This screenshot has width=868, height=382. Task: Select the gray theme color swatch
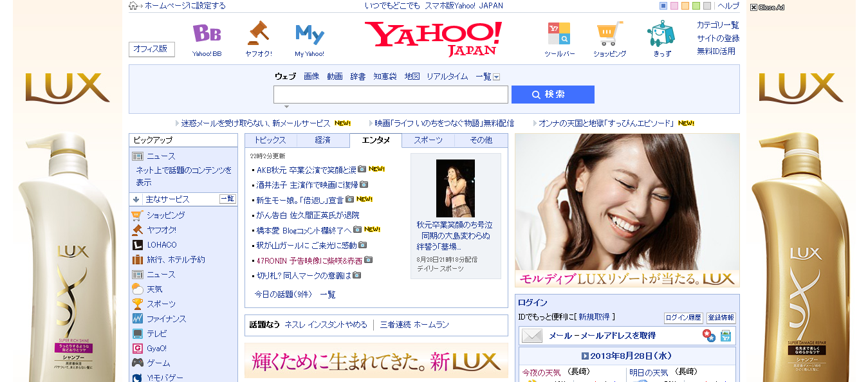tap(707, 6)
